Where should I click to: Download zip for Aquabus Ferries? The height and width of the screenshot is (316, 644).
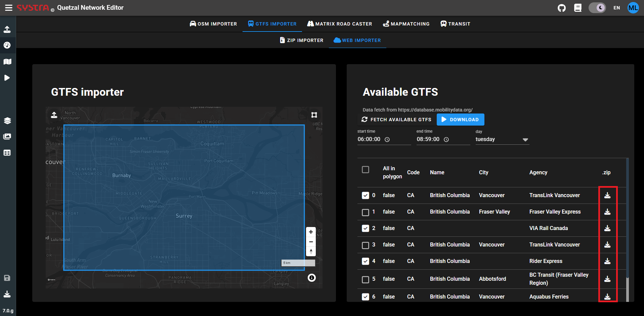[x=607, y=297]
